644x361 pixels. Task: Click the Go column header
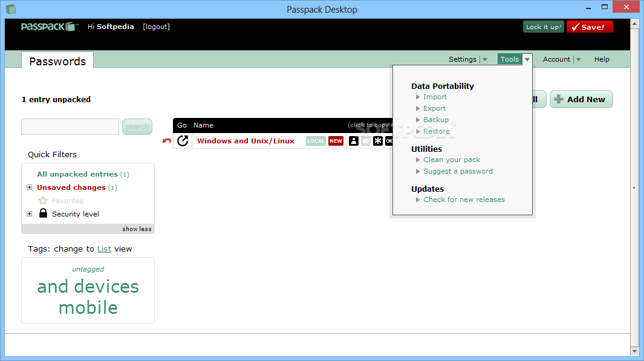click(x=182, y=125)
